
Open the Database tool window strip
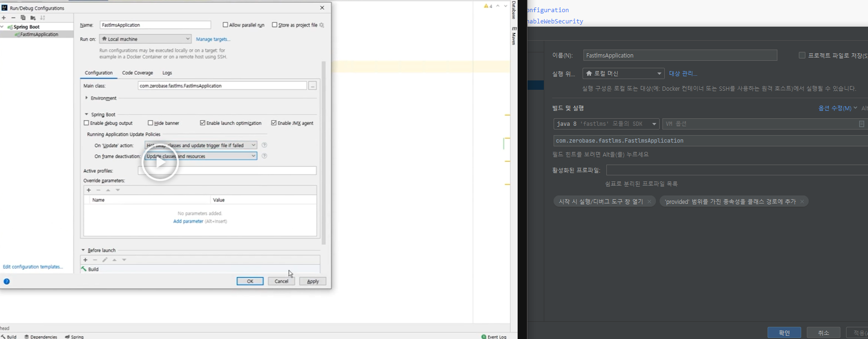click(x=514, y=10)
